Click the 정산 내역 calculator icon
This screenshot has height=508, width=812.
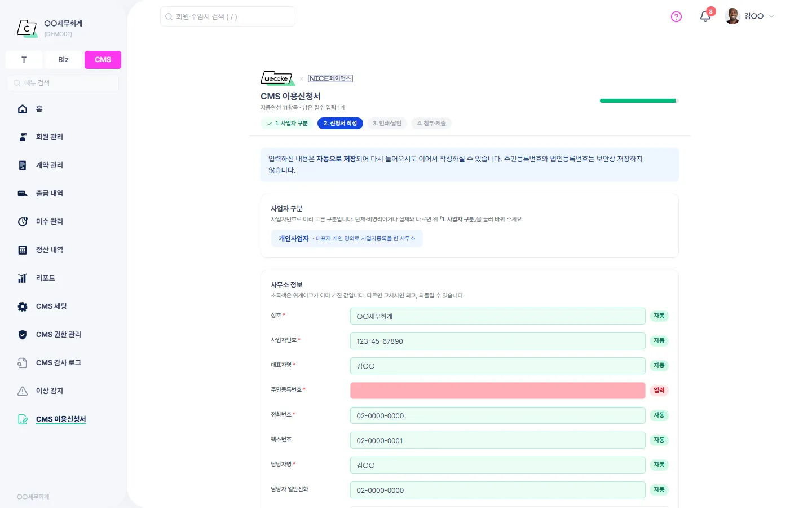coord(23,250)
